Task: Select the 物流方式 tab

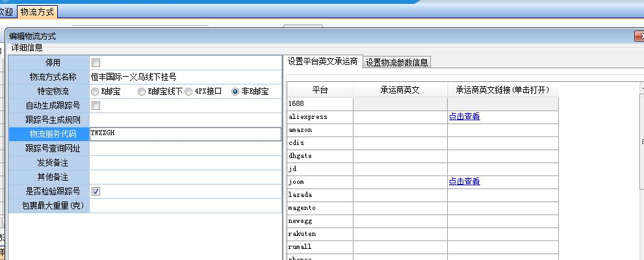Action: (x=38, y=12)
